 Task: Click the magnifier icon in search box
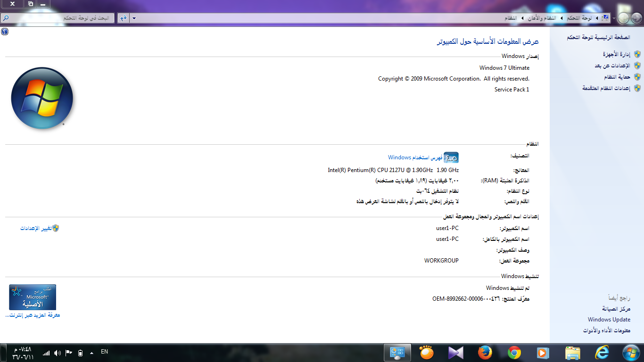click(x=5, y=18)
